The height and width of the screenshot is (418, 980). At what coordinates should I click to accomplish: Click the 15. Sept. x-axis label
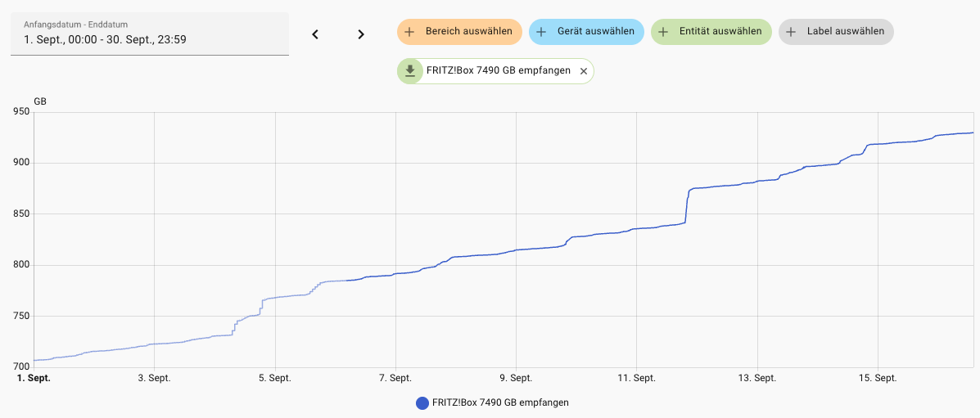pos(878,378)
